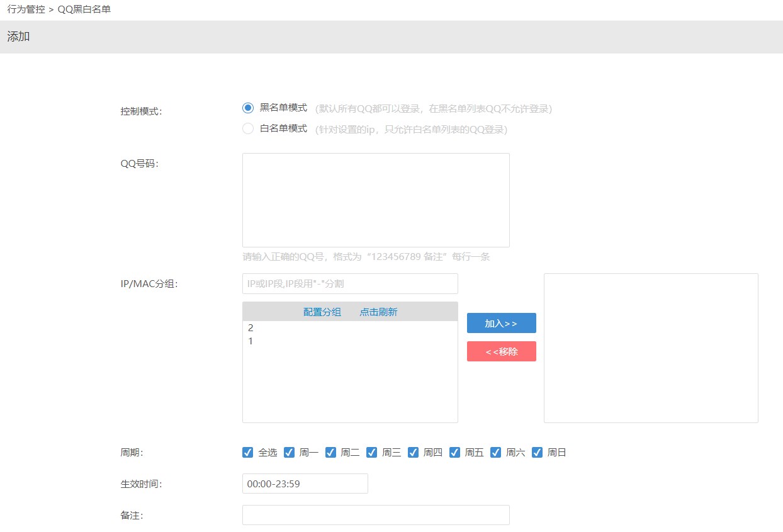Image resolution: width=783 pixels, height=532 pixels.
Task: Select group item 1 in list
Action: coord(251,341)
